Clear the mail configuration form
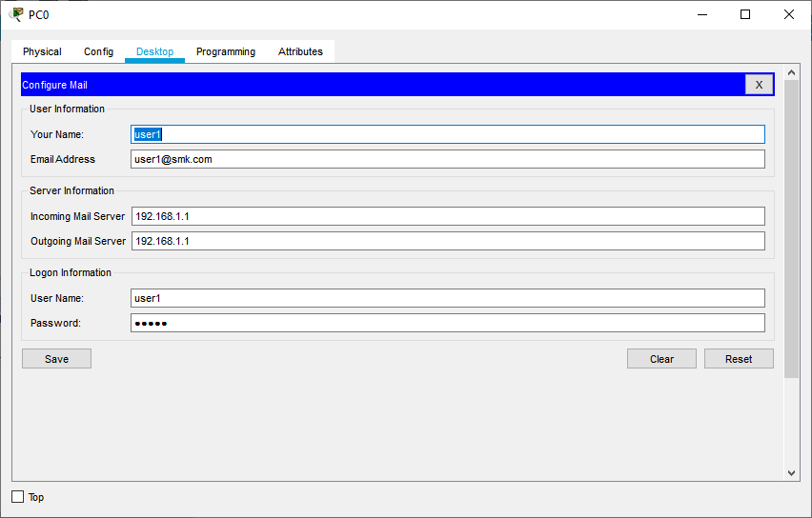 [661, 359]
